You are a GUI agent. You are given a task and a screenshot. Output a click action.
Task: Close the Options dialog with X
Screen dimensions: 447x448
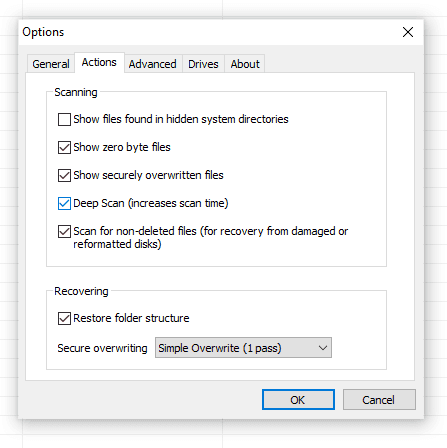point(408,32)
